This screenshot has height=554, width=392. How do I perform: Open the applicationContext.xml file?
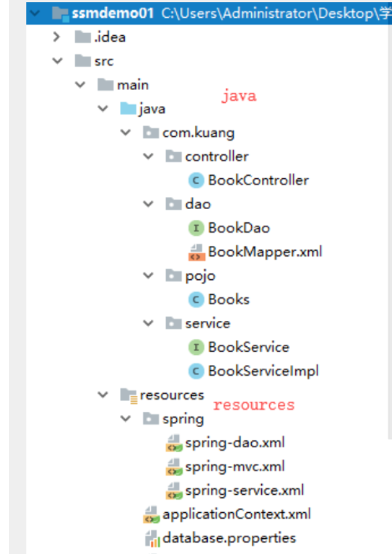click(237, 515)
